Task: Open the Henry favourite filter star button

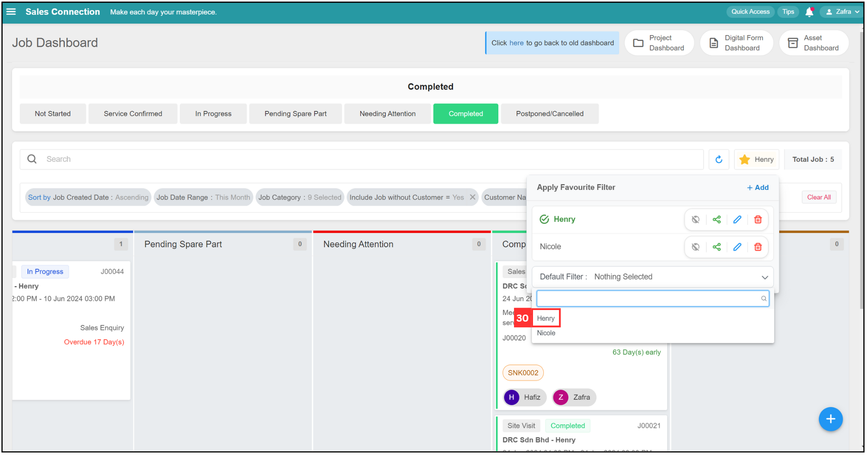Action: coord(757,159)
